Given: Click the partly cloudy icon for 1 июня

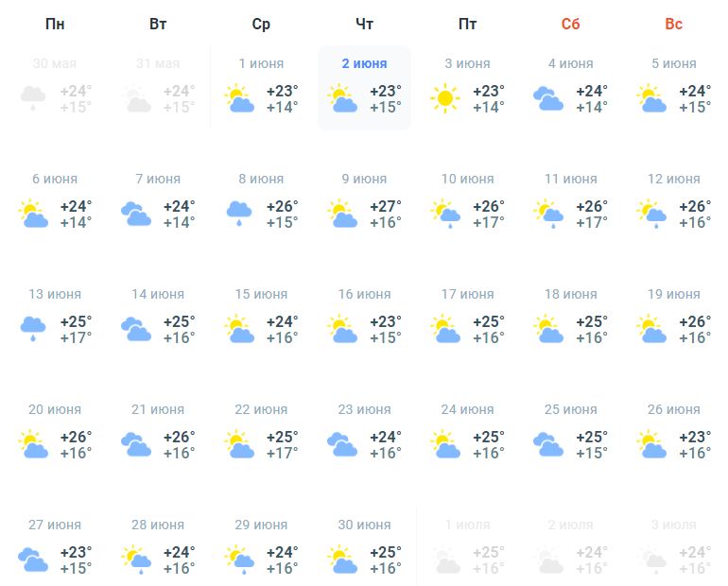Looking at the screenshot, I should point(237,98).
